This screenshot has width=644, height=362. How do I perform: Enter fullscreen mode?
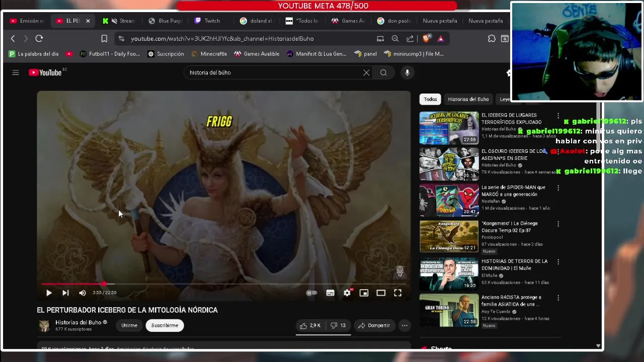pos(397,293)
